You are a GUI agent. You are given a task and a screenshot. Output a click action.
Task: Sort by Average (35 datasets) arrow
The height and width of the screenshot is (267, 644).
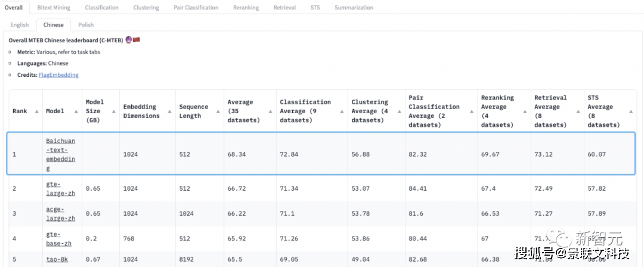270,111
